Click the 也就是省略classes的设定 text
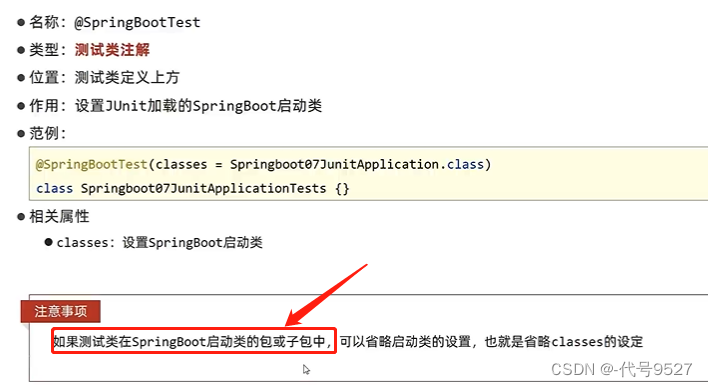708x387 pixels. 564,341
